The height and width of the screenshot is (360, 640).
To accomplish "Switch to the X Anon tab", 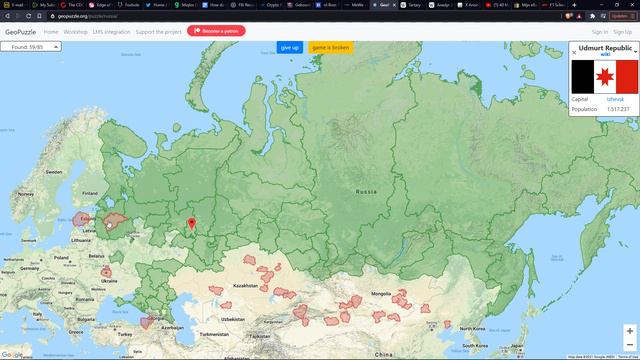I will coord(468,5).
